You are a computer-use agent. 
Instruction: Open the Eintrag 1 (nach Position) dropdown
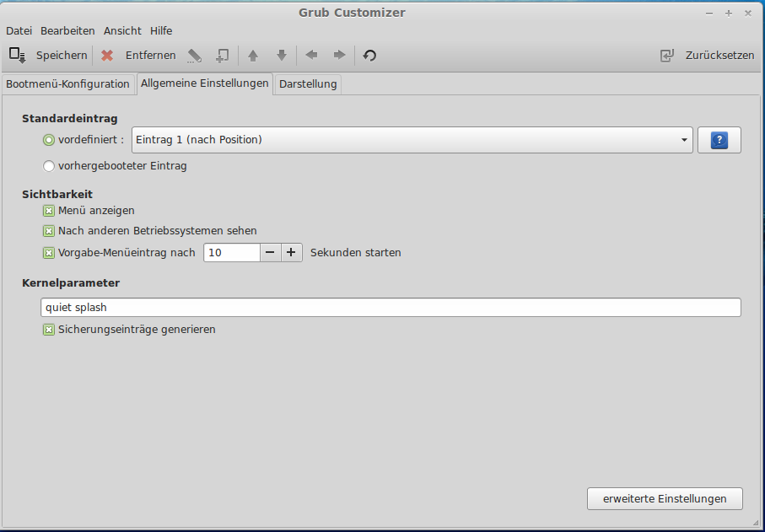coord(412,140)
